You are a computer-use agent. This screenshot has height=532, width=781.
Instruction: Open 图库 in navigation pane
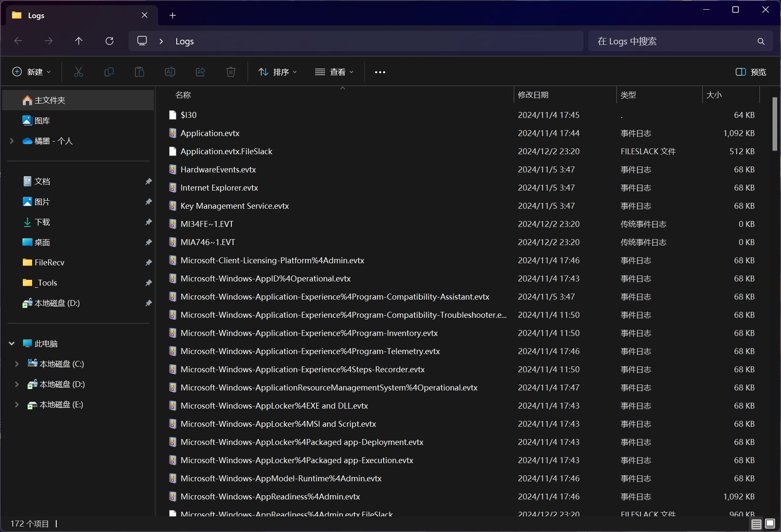click(78, 120)
